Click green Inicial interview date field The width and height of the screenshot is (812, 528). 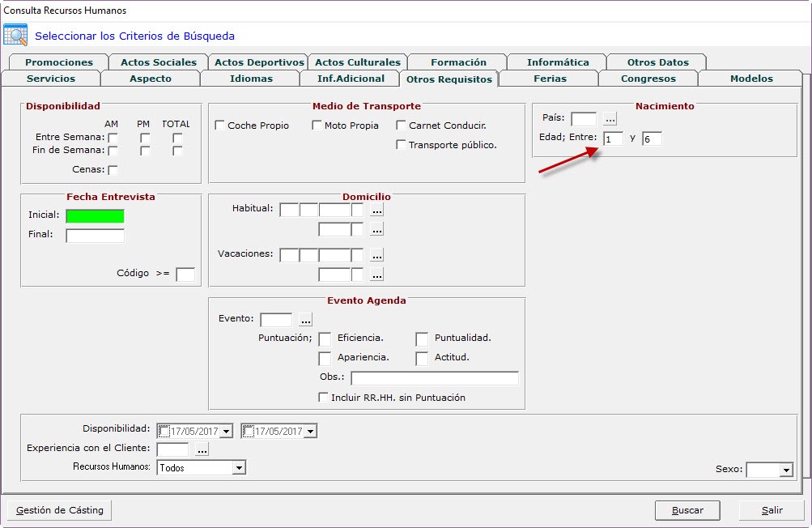pyautogui.click(x=96, y=216)
